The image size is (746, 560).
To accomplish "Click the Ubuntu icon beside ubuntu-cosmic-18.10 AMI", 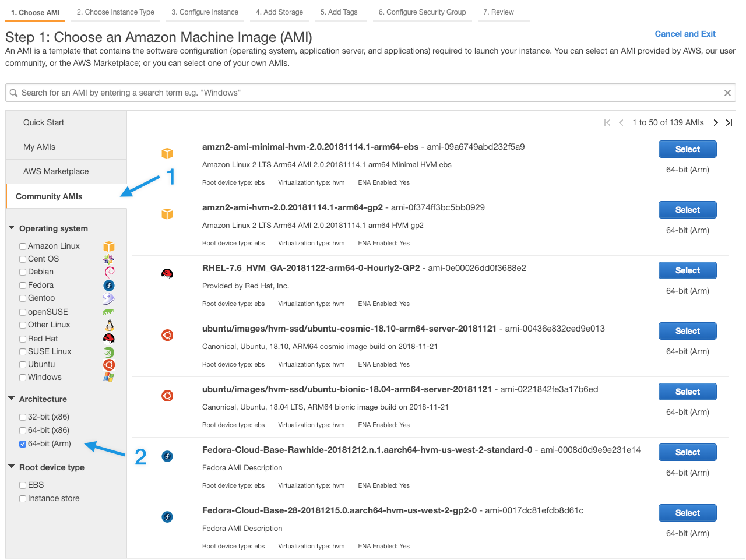I will click(x=167, y=335).
